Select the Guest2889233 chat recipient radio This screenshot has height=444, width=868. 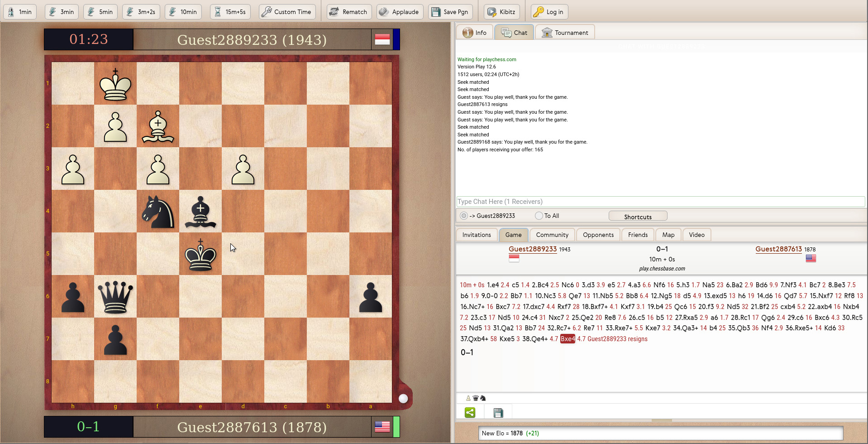point(464,216)
